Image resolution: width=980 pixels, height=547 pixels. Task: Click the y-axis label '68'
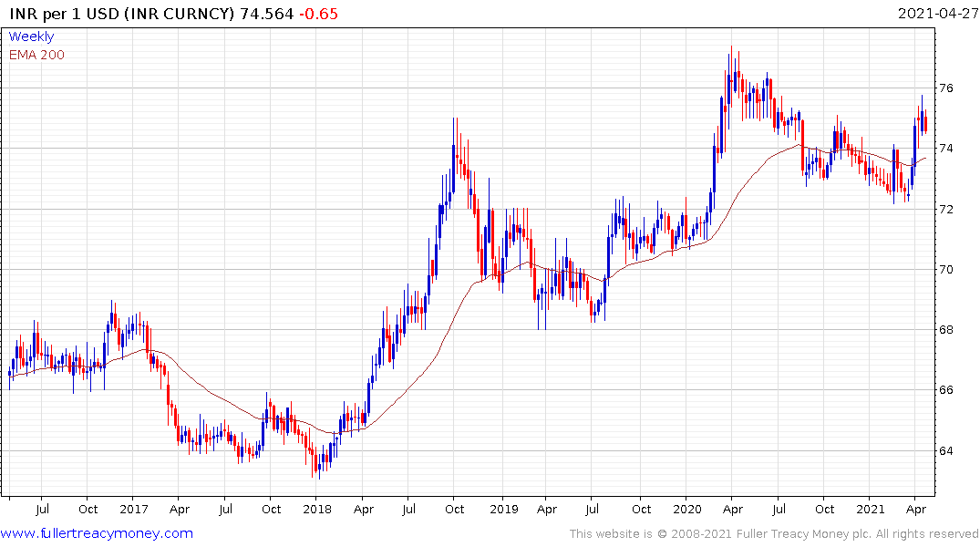coord(945,329)
